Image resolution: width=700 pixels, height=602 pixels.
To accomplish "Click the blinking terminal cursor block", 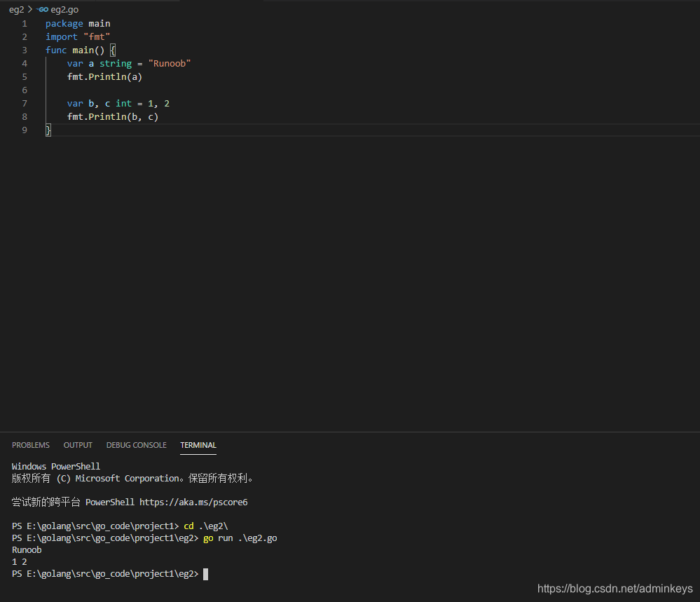I will point(205,573).
